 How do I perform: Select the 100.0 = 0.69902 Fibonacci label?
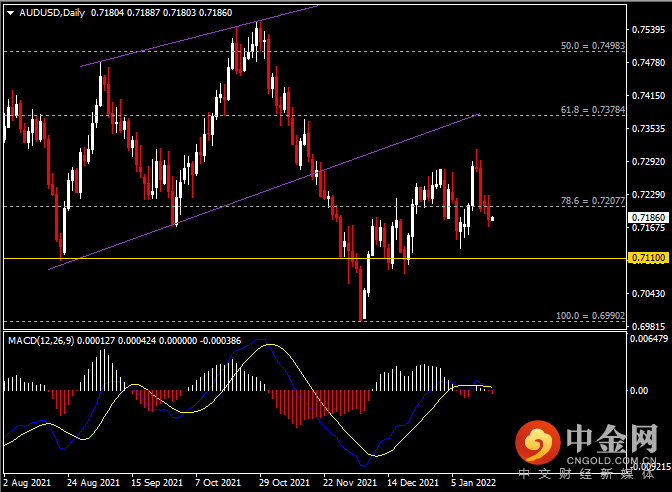pyautogui.click(x=591, y=316)
